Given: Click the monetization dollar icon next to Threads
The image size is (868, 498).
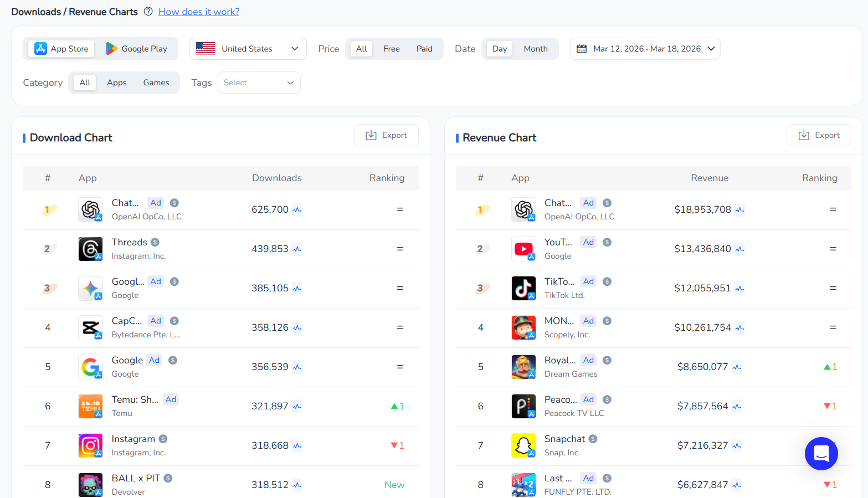Looking at the screenshot, I should [x=155, y=242].
